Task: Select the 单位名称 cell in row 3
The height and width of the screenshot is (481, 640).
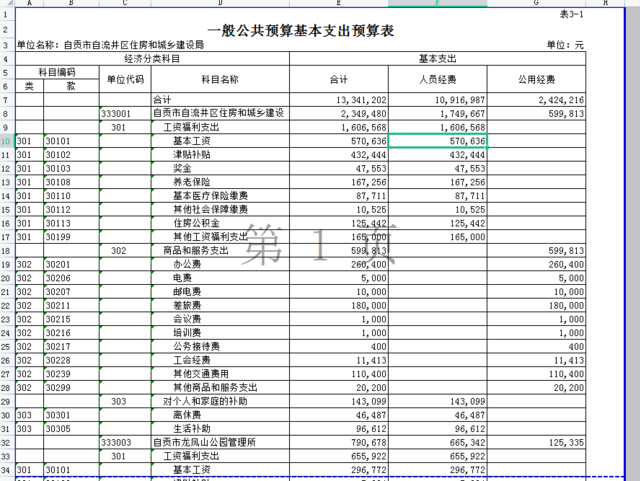Action: click(x=110, y=46)
